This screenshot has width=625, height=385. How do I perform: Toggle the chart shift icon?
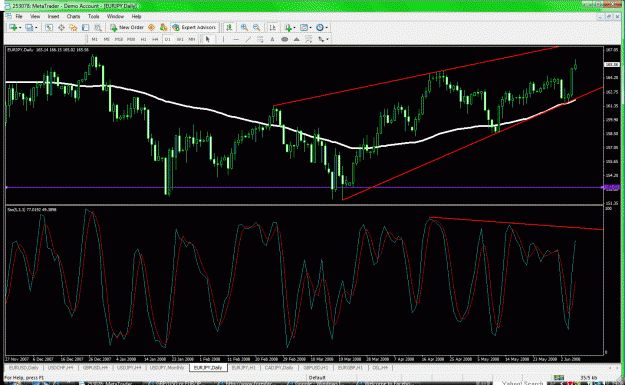tap(273, 28)
